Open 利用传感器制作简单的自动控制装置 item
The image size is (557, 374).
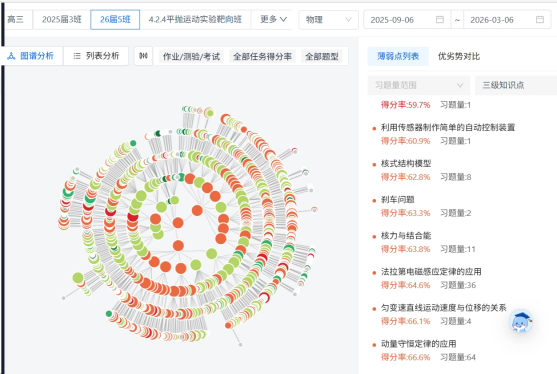(448, 127)
